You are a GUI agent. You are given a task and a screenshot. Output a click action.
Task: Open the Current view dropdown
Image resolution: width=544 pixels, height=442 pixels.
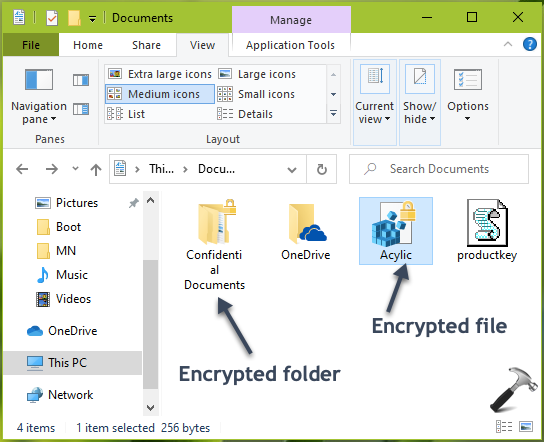point(375,102)
